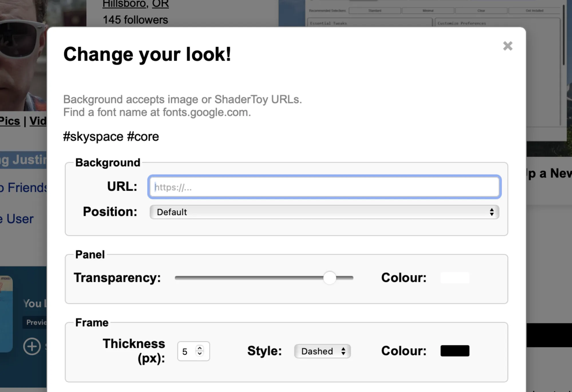Viewport: 572px width, 392px height.
Task: Click the Clear recommended selection button
Action: click(x=481, y=11)
